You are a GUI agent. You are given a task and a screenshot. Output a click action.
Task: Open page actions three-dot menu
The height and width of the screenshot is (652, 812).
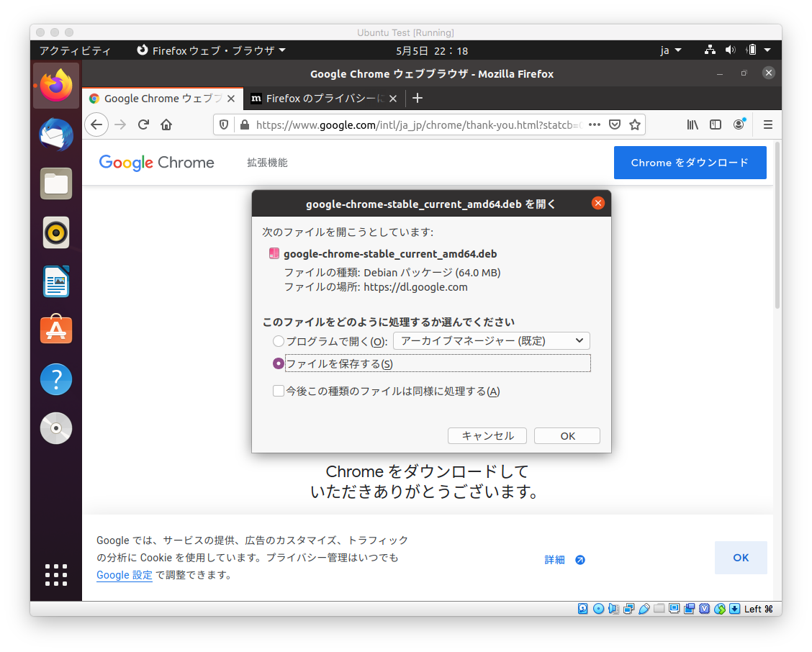click(x=595, y=124)
